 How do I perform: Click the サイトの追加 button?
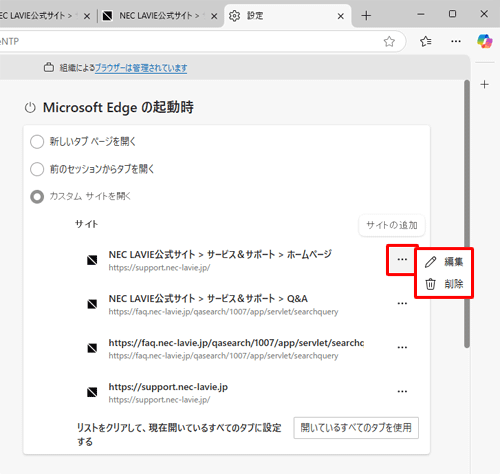tap(392, 225)
